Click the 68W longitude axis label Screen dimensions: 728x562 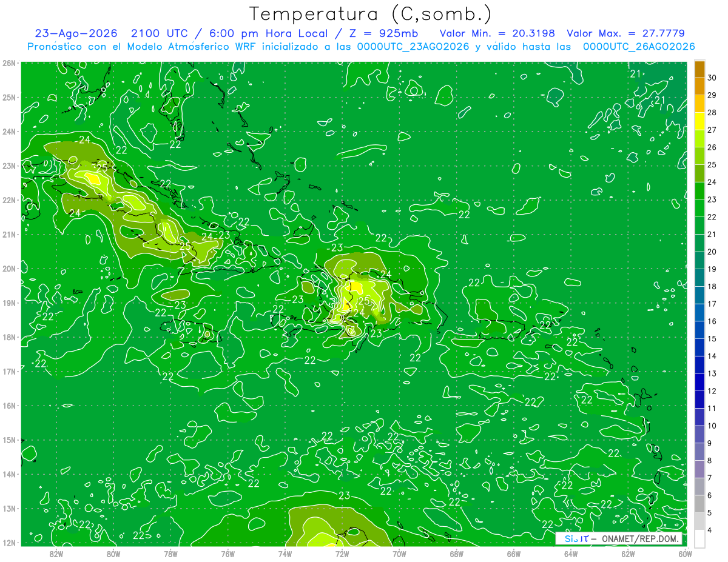coord(457,553)
